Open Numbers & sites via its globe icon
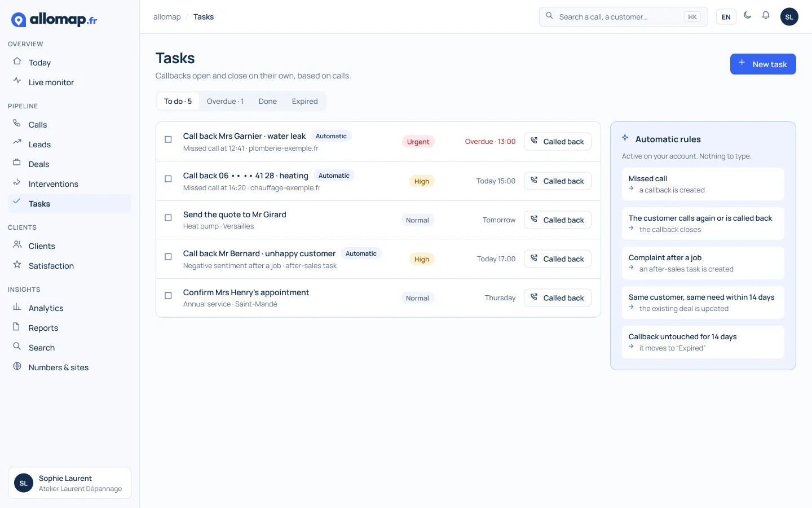Screen dimensions: 812x508 (x=17, y=366)
